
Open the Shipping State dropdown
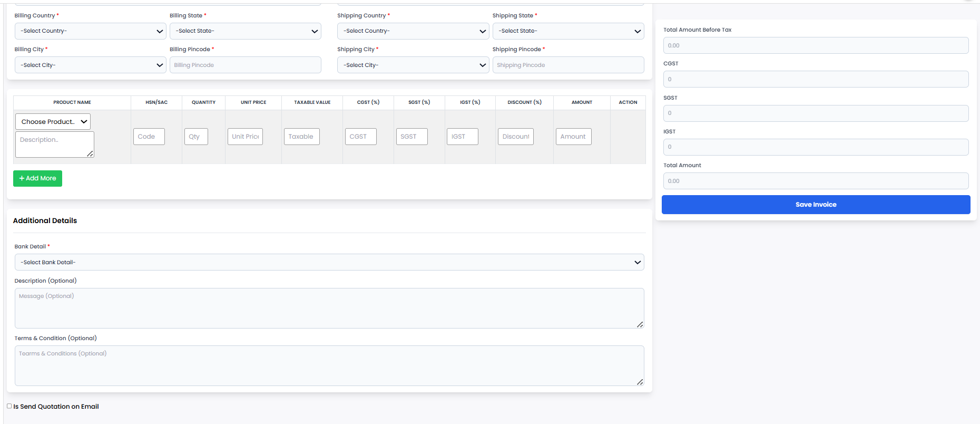(x=568, y=31)
